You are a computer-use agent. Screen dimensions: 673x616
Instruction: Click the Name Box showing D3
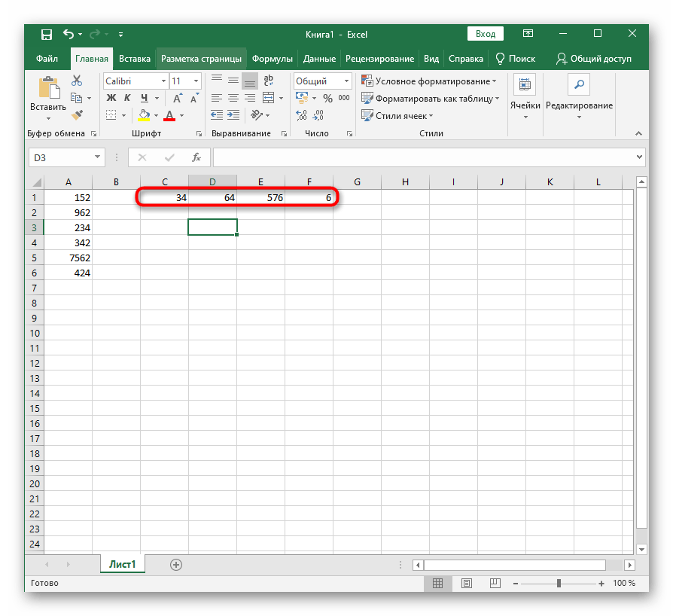pos(66,157)
